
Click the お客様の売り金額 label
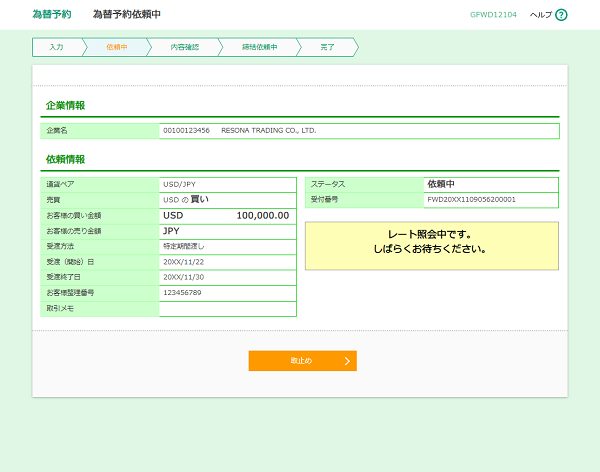74,231
